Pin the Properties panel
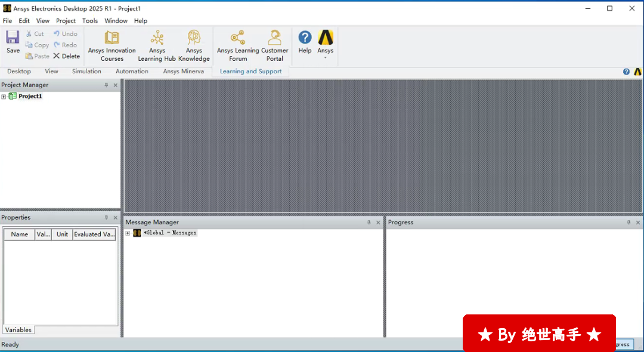The width and height of the screenshot is (644, 352). pyautogui.click(x=106, y=218)
